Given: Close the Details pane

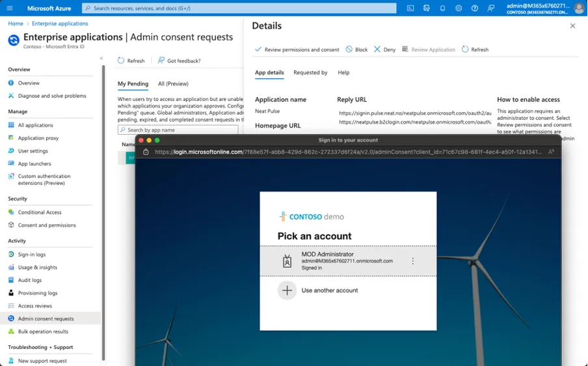Looking at the screenshot, I should coord(572,26).
